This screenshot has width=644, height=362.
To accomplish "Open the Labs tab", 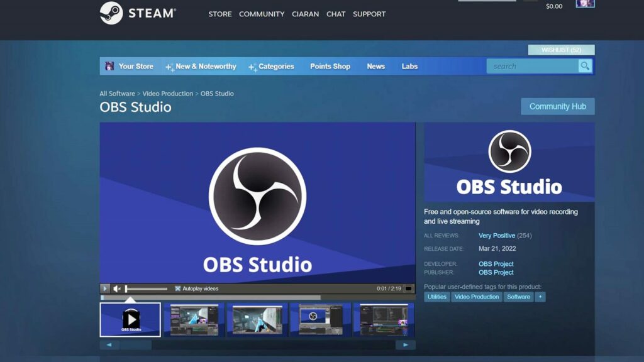I will 409,66.
